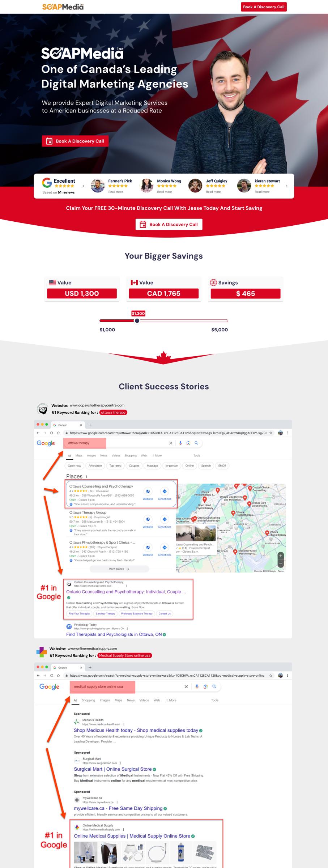Screen dimensions: 328x868
Task: Click the 'CAD 1,765' value box
Action: tap(164, 294)
